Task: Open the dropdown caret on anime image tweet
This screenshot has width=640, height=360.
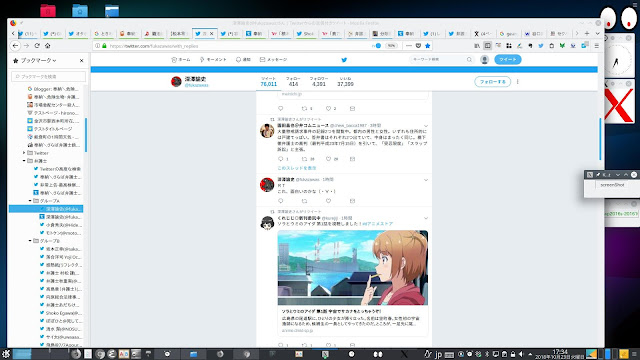Action: 426,218
